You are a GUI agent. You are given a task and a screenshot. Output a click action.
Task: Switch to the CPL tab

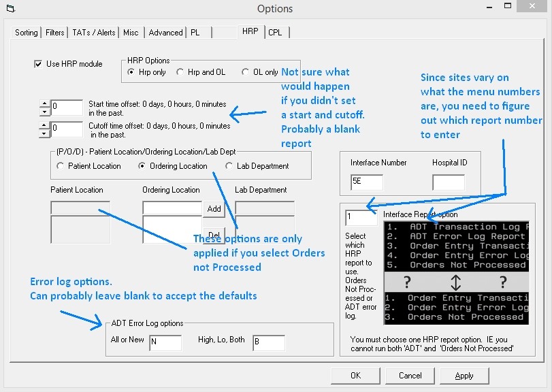[x=275, y=33]
